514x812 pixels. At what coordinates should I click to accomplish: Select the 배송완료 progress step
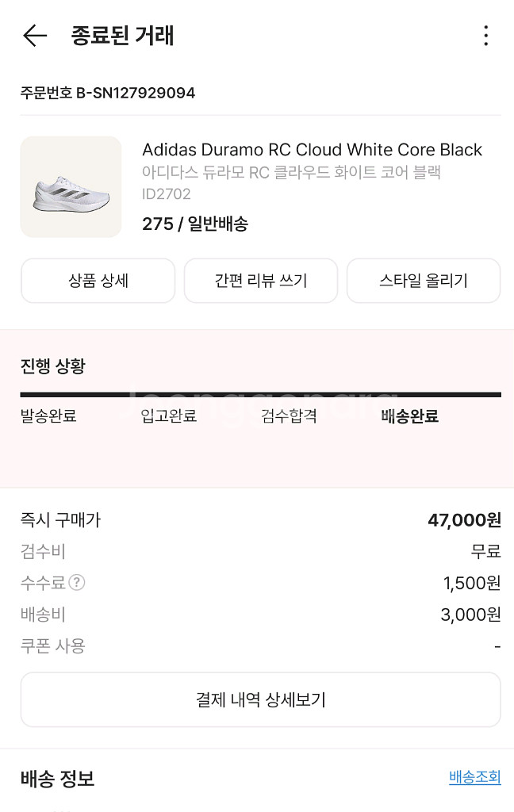pyautogui.click(x=409, y=416)
